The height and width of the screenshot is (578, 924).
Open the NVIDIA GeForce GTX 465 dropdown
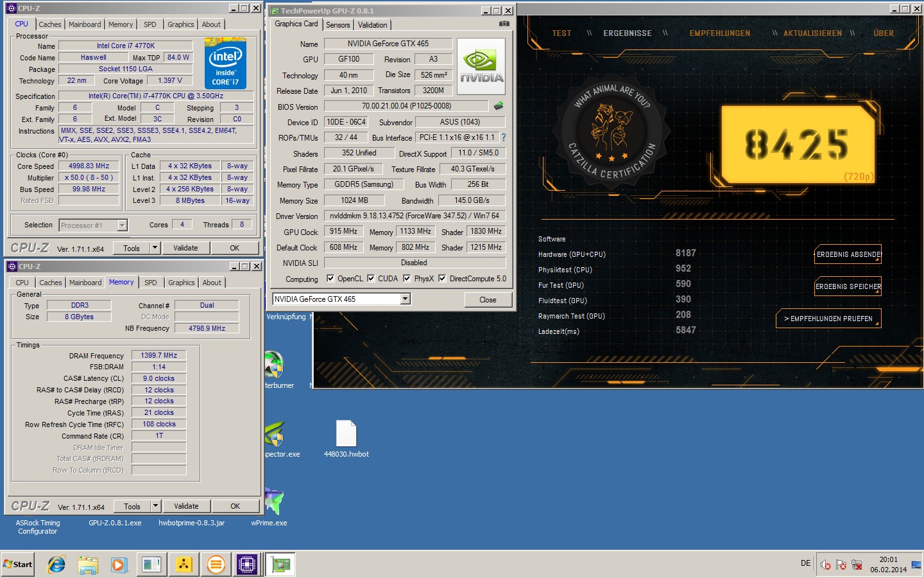pyautogui.click(x=405, y=299)
